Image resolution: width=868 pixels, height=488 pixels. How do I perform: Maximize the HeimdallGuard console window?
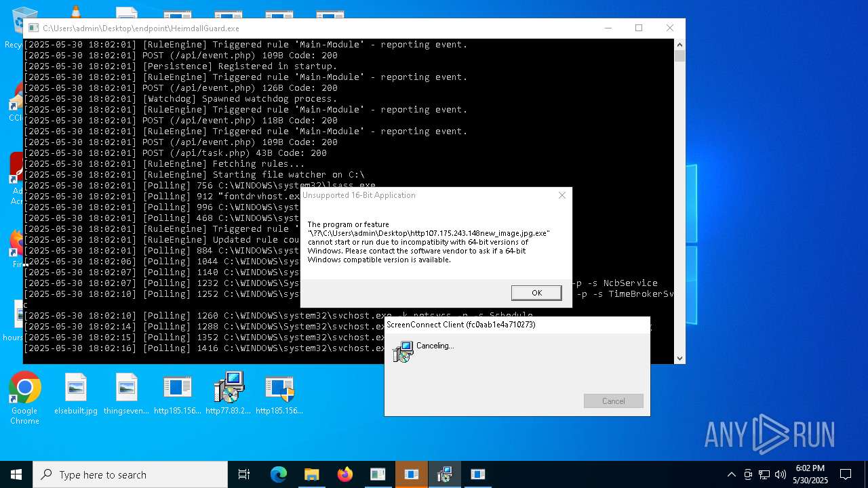tap(639, 28)
